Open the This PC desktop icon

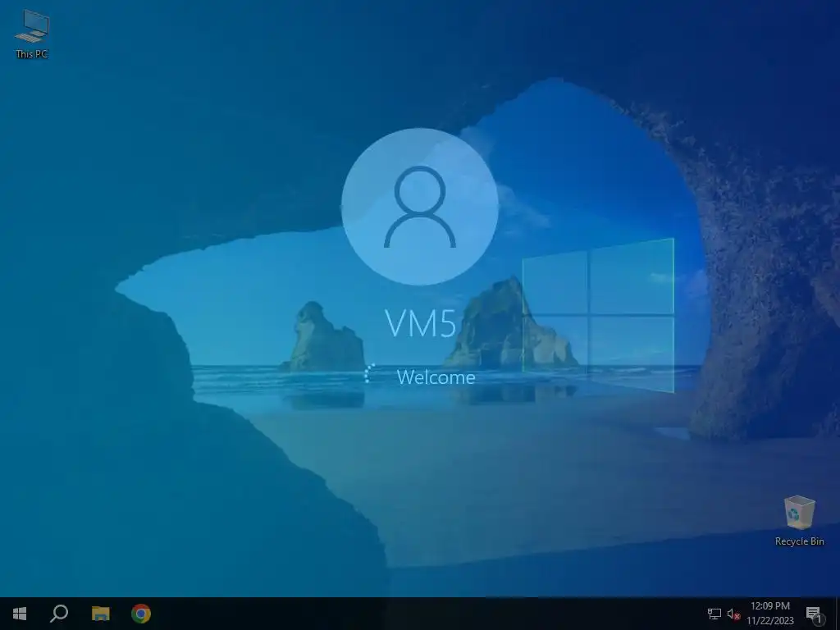(32, 33)
